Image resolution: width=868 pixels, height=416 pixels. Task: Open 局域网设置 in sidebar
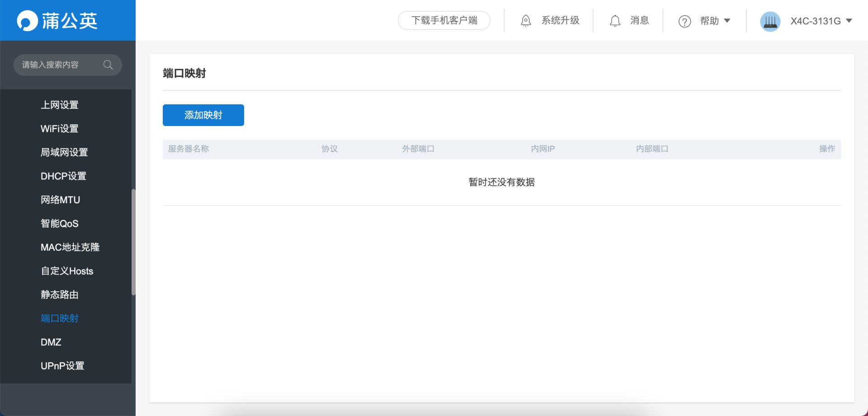click(64, 152)
